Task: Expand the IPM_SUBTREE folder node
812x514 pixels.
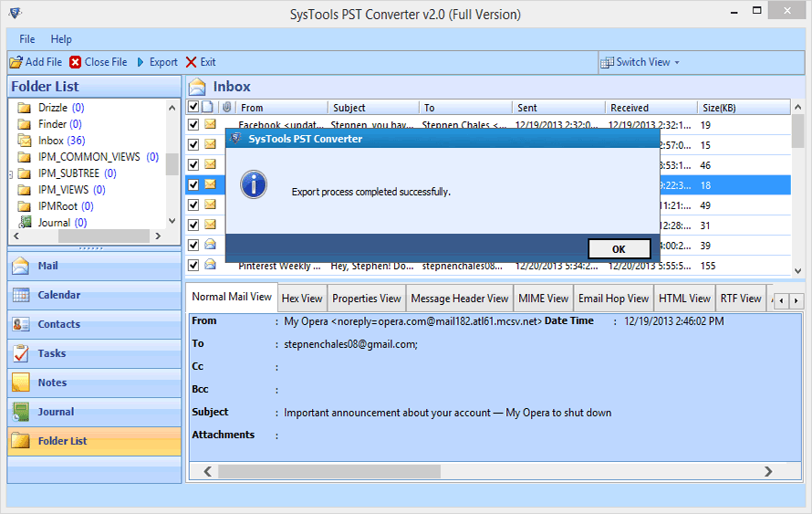Action: pyautogui.click(x=11, y=173)
